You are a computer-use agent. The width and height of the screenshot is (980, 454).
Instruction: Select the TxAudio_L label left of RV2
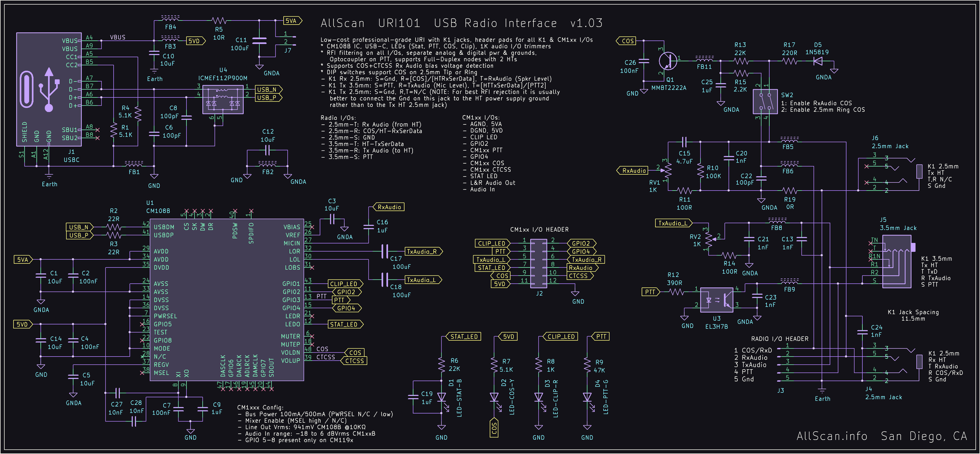tap(674, 223)
